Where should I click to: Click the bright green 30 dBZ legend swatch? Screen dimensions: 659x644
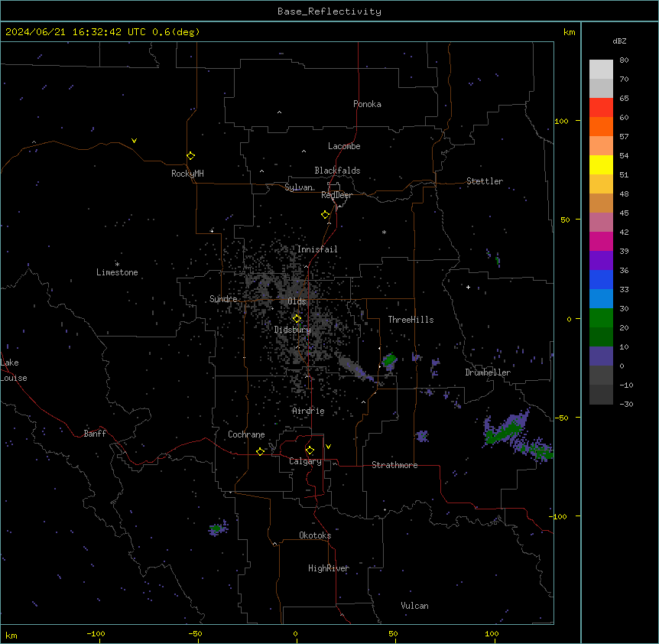[601, 317]
